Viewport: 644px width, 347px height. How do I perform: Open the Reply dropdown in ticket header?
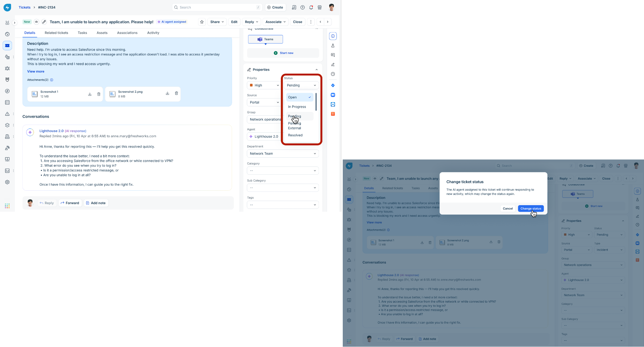(x=252, y=22)
